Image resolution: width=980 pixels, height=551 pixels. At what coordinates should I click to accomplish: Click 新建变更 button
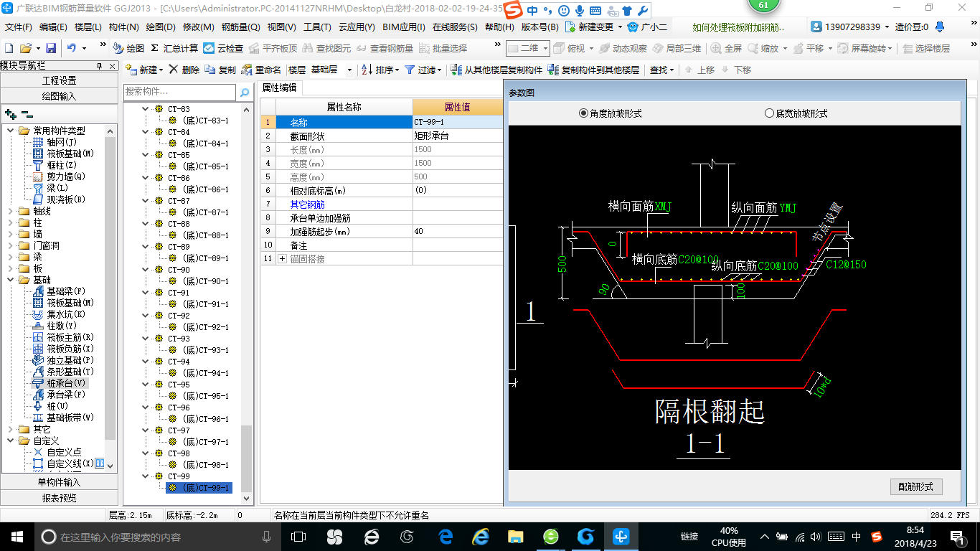pos(594,27)
